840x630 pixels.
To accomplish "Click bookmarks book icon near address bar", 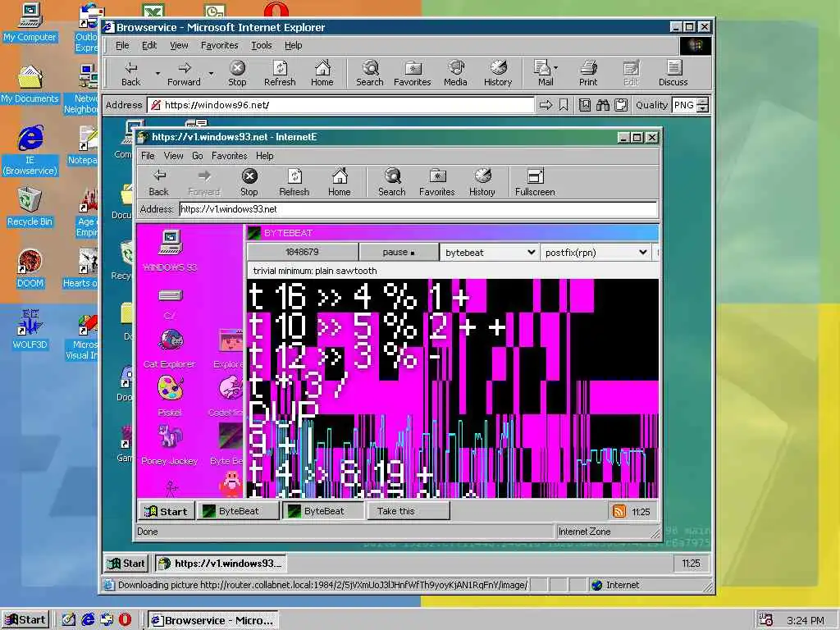I will click(584, 105).
